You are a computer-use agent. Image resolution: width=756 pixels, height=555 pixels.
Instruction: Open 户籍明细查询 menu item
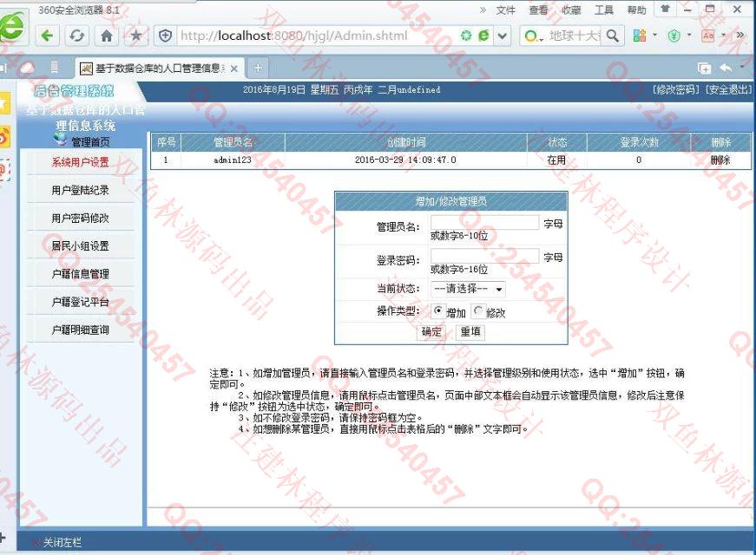click(81, 330)
